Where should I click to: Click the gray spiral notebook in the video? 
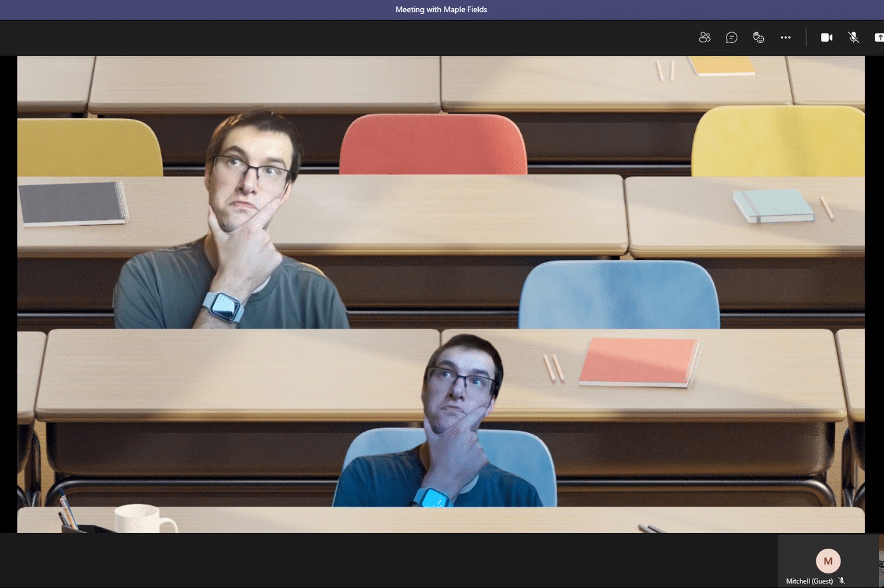coord(72,203)
